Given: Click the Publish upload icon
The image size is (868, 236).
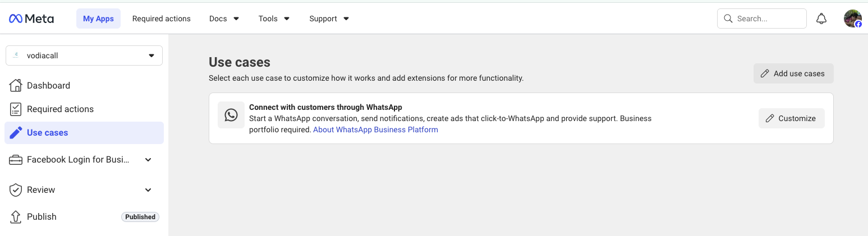Looking at the screenshot, I should click(16, 216).
